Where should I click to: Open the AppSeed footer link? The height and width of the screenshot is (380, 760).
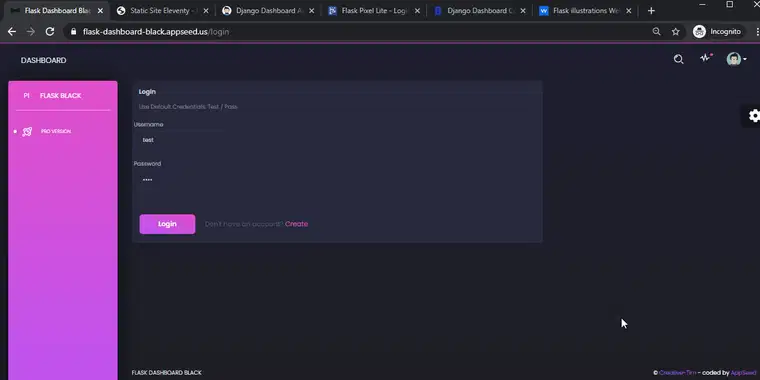(x=743, y=373)
